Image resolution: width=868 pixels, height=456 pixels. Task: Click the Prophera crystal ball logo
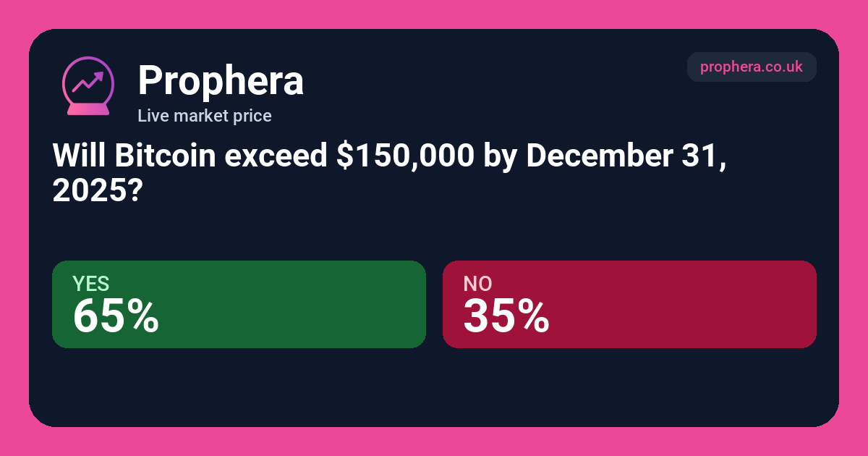[88, 86]
